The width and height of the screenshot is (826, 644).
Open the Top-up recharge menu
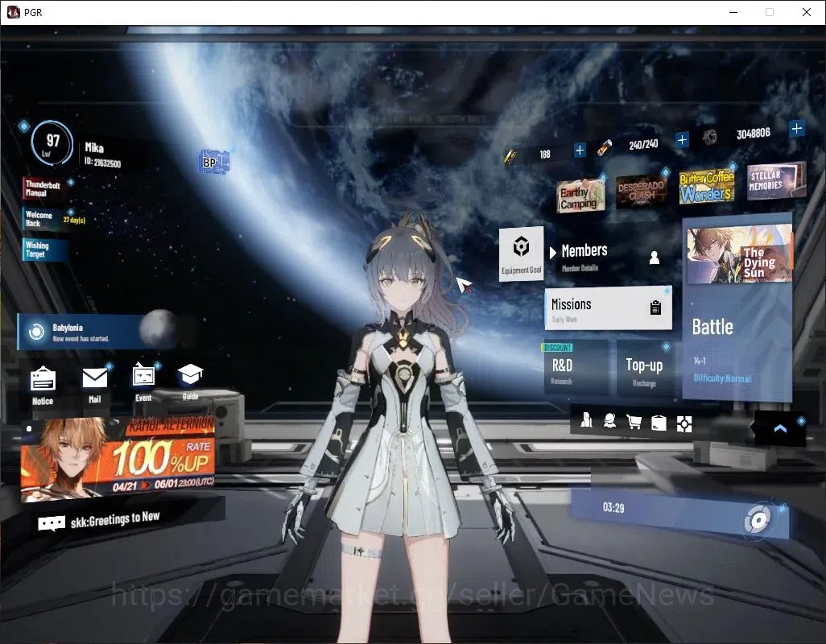point(644,369)
